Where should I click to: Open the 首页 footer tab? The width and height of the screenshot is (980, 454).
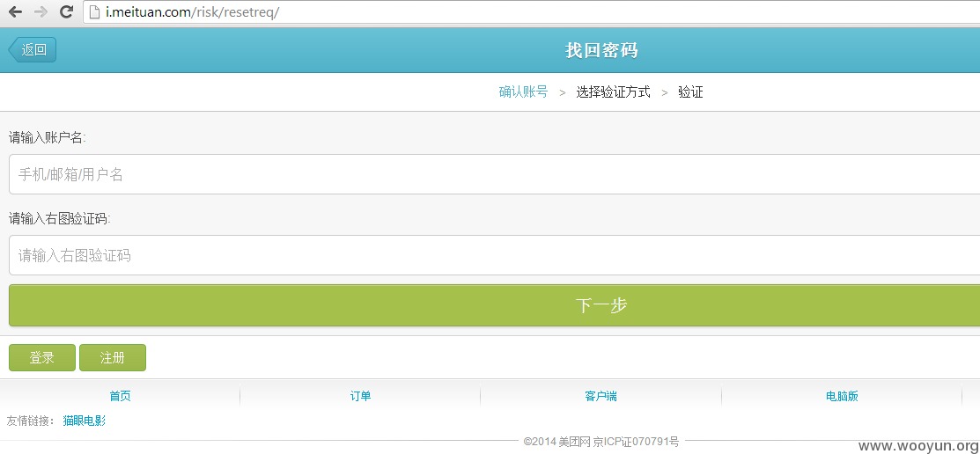click(120, 396)
